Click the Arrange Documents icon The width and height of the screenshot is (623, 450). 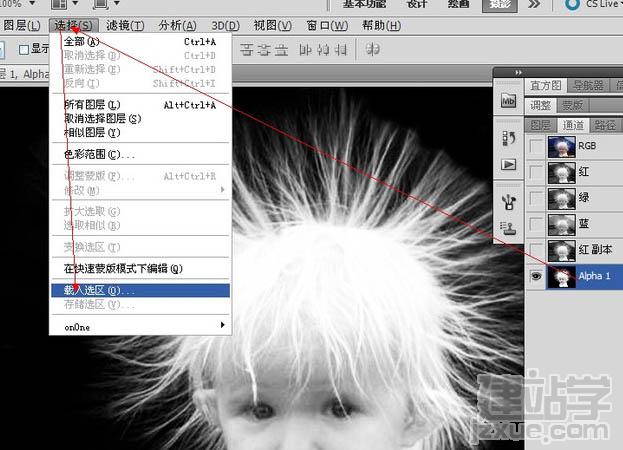(x=59, y=4)
